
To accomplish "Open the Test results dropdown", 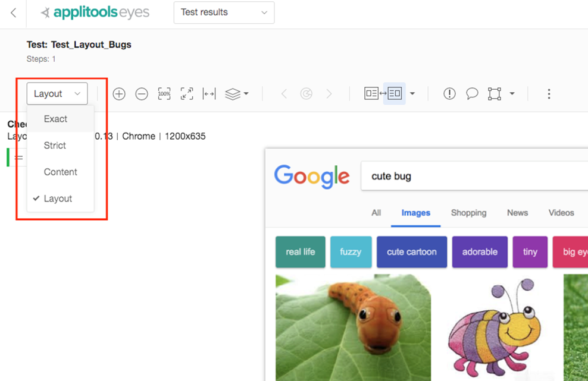I will 224,12.
